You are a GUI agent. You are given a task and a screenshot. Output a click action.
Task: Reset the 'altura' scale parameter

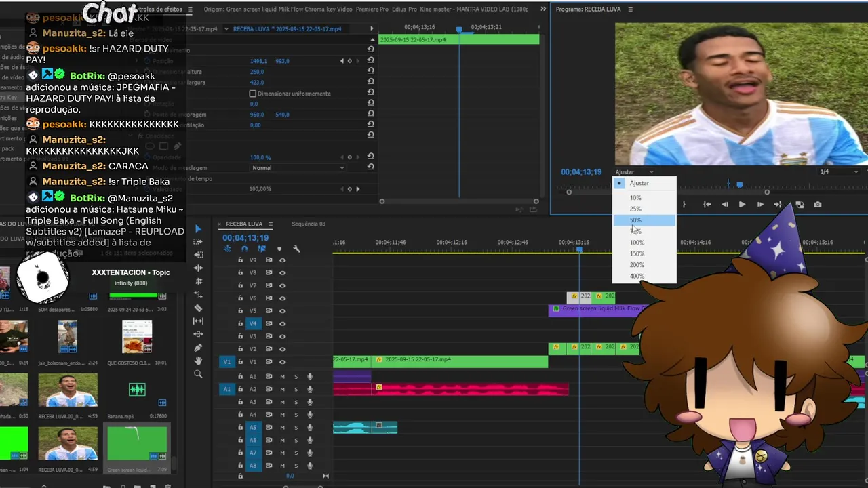click(370, 72)
